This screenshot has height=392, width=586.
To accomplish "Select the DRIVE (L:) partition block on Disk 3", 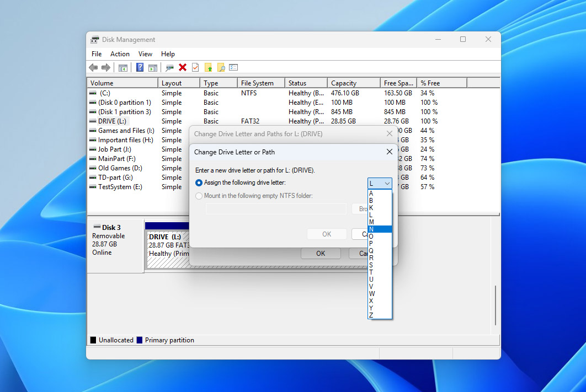I will pyautogui.click(x=168, y=249).
